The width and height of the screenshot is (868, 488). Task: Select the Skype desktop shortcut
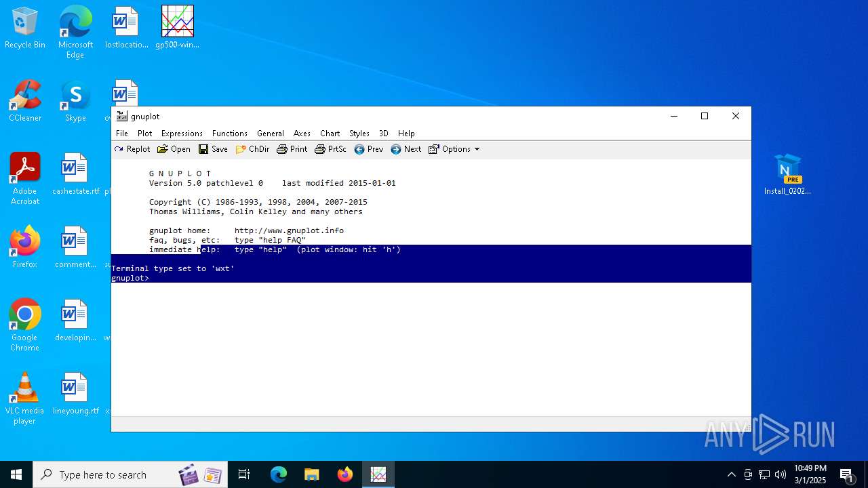(x=75, y=101)
